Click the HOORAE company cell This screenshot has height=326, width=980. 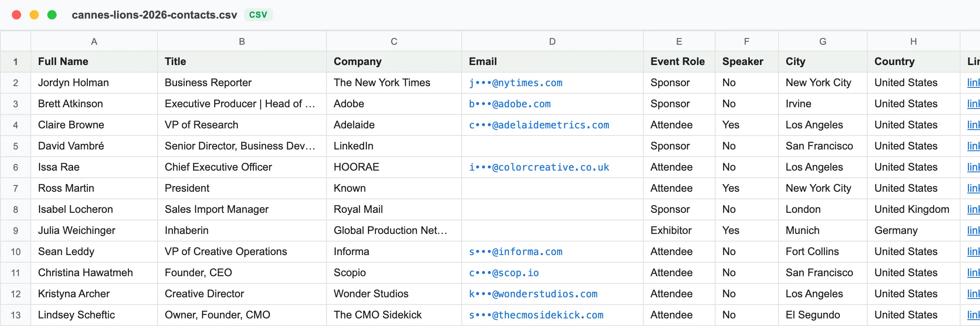[x=394, y=167]
